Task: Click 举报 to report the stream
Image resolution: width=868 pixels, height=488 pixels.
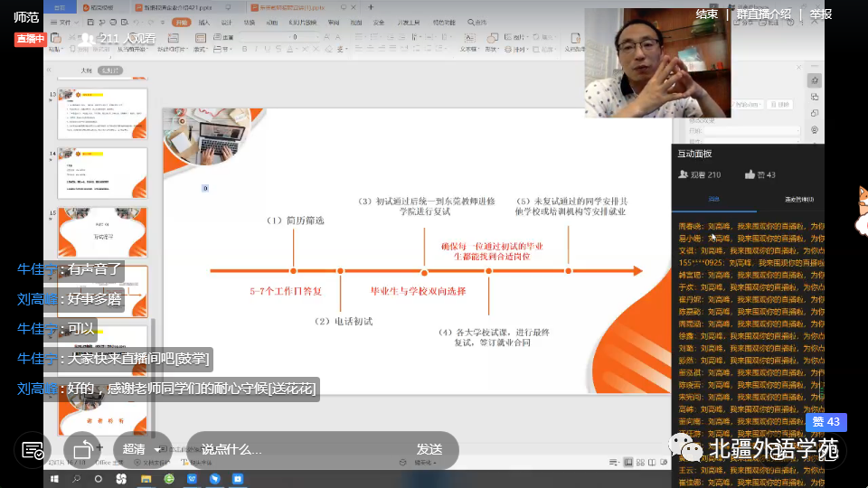Action: (x=821, y=14)
